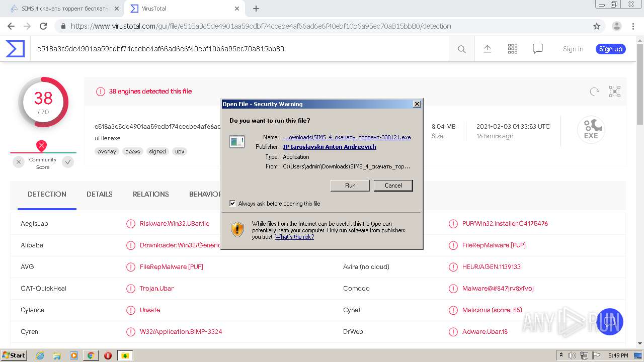644x362 pixels.
Task: Open Windows Media Player taskbar icon
Action: point(74,355)
